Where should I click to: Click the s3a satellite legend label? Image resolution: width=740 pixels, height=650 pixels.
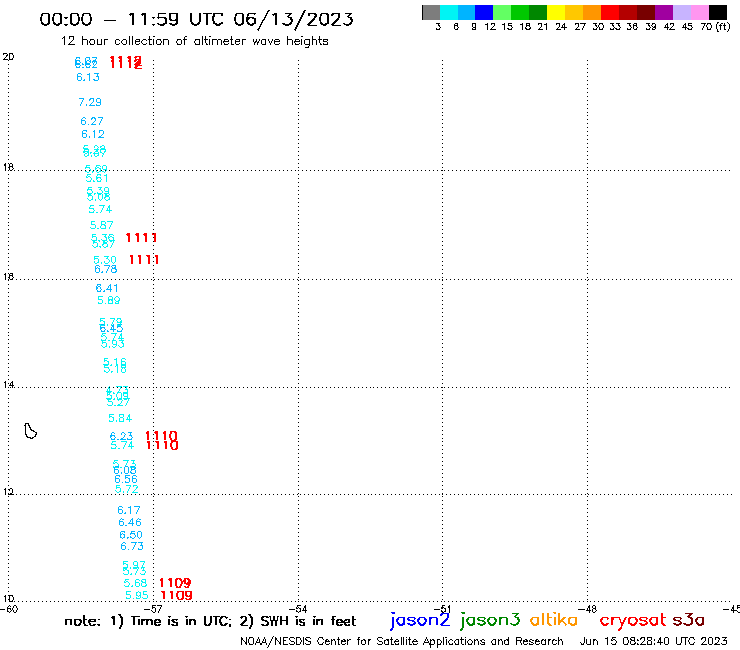[689, 620]
